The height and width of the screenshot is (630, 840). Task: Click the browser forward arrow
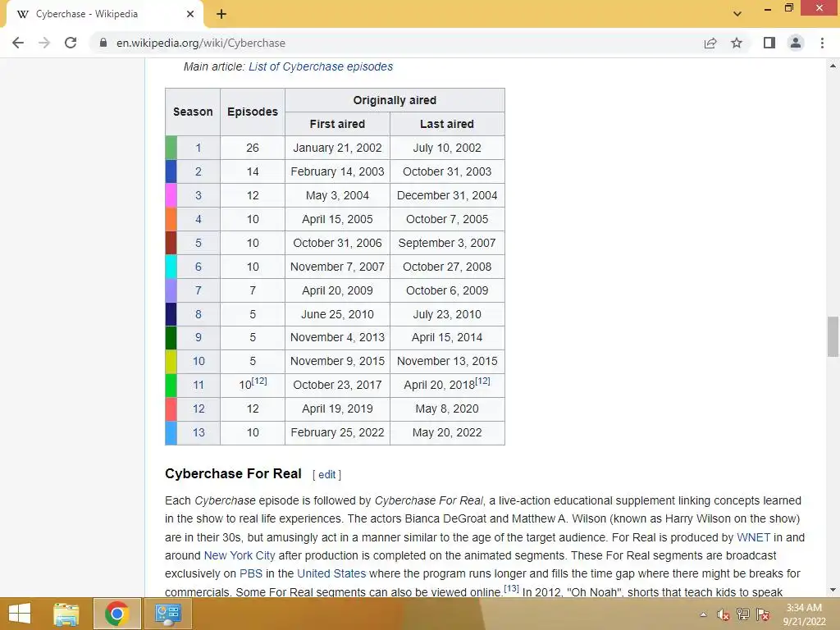(x=44, y=43)
